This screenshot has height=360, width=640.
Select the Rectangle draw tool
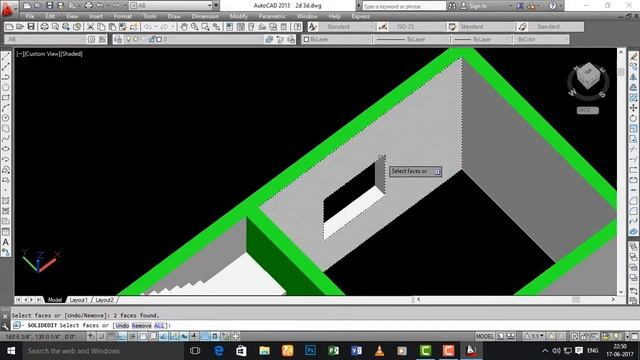pyautogui.click(x=6, y=98)
